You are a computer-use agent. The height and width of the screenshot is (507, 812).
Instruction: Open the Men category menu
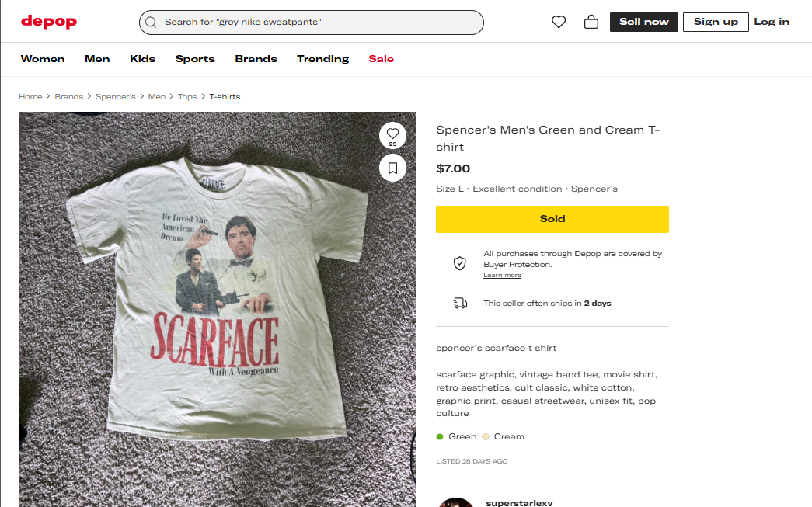coord(97,59)
